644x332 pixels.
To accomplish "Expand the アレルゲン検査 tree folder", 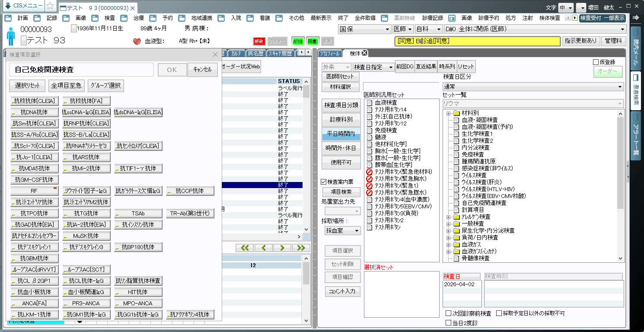I will pyautogui.click(x=448, y=217).
